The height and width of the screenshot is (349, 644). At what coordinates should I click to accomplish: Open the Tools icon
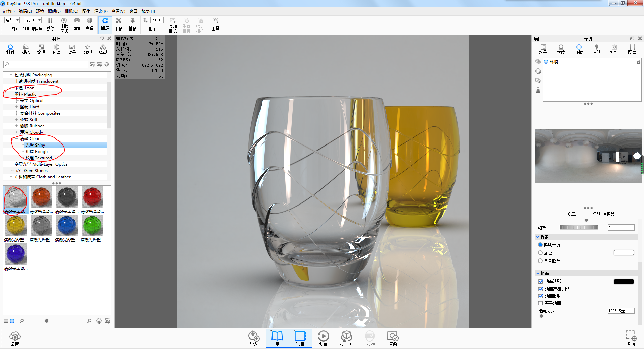click(x=215, y=20)
